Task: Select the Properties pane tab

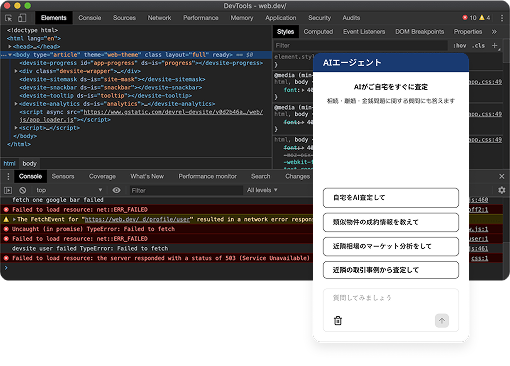Action: point(468,32)
